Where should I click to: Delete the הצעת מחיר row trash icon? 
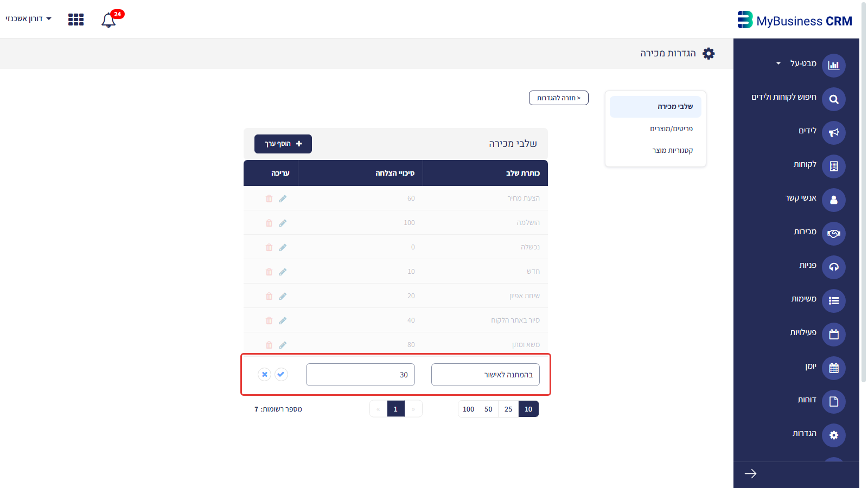tap(269, 198)
